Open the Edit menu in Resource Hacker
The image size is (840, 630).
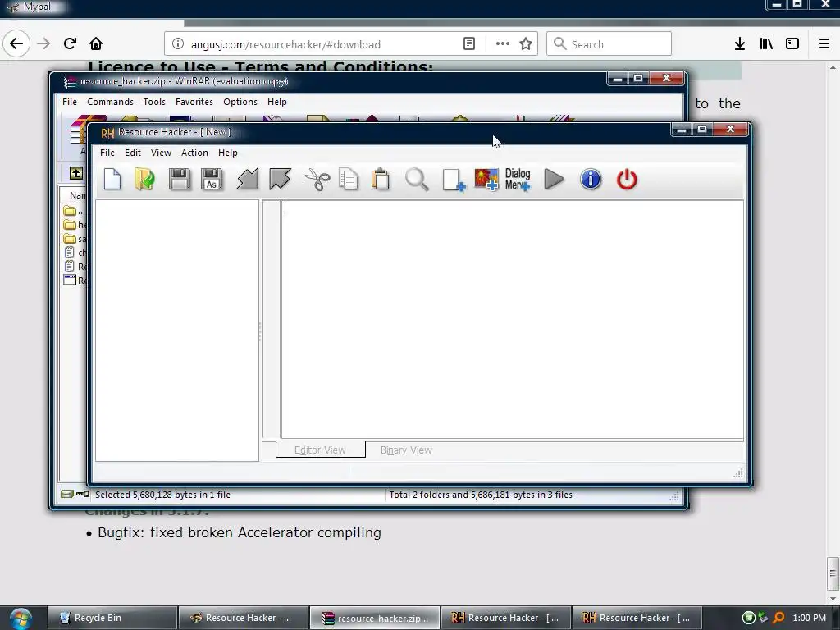pyautogui.click(x=133, y=153)
